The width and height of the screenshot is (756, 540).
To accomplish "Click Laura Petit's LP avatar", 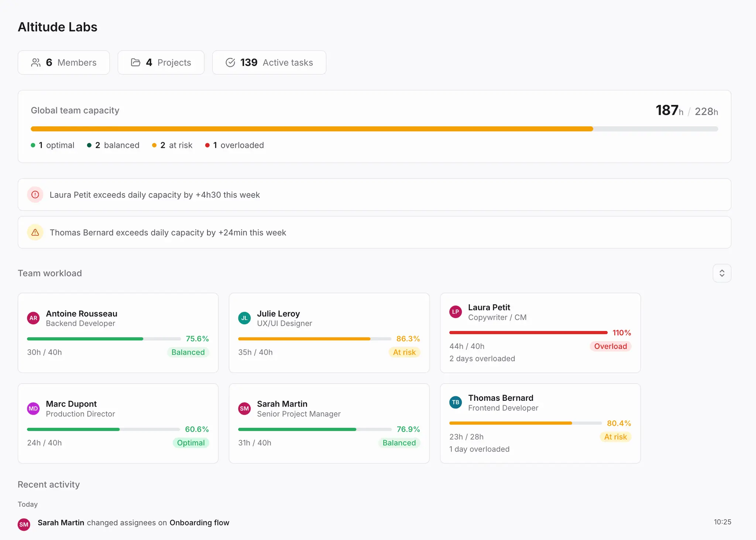I will [x=456, y=312].
